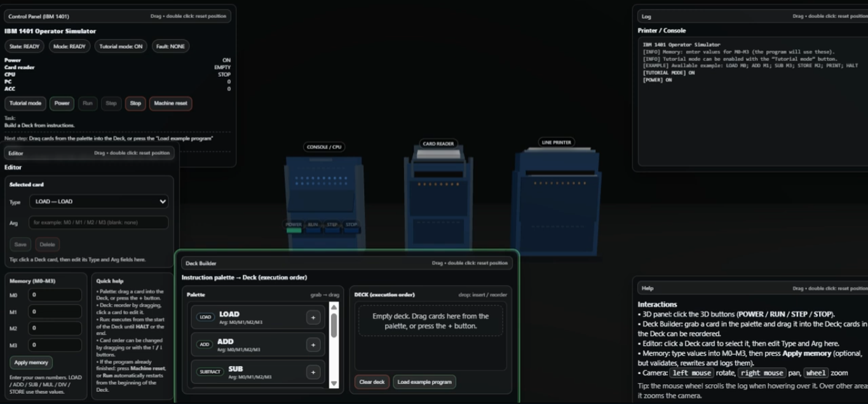Click the LOAD tag in the palette
This screenshot has width=868, height=404.
point(205,317)
